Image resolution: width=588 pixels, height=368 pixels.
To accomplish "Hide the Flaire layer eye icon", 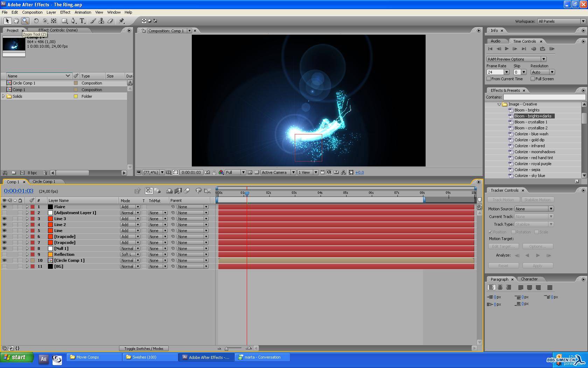I will 4,207.
